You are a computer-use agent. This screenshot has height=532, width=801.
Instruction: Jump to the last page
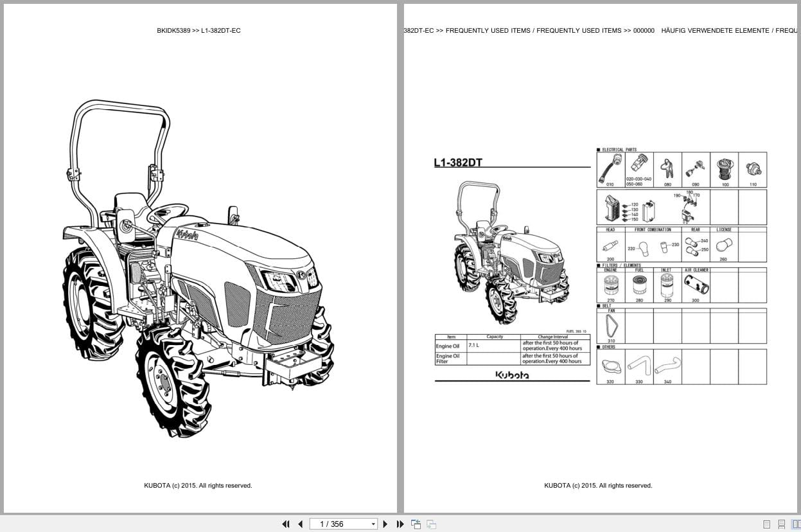coord(400,524)
